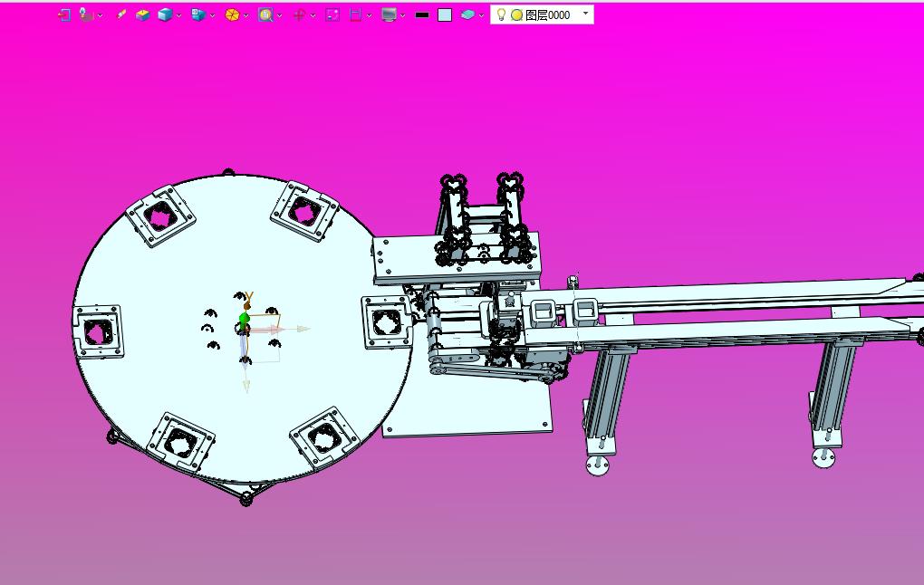The image size is (924, 585).
Task: Click the magnifier zoom icon
Action: tap(265, 15)
